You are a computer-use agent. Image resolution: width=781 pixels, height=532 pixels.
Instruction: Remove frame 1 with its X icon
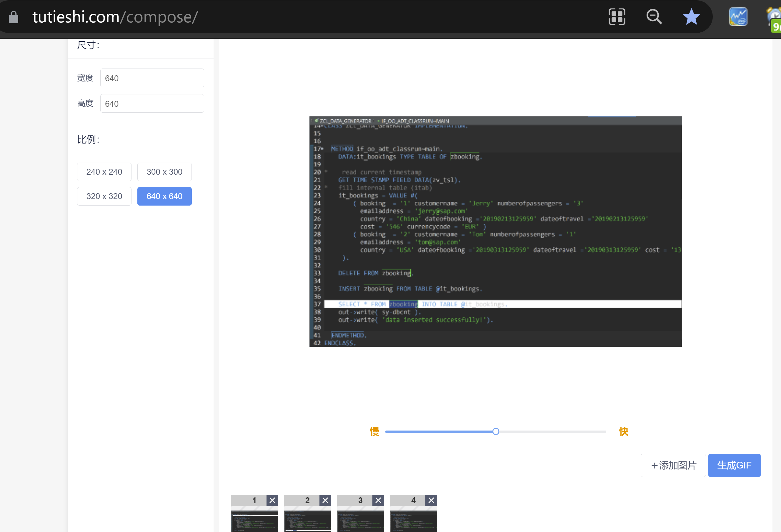(x=272, y=500)
